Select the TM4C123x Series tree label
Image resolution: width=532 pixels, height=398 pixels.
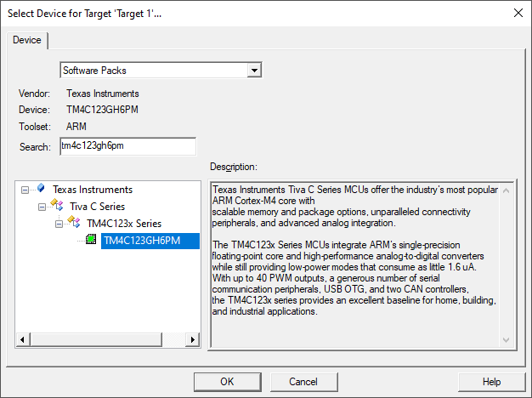pyautogui.click(x=124, y=224)
